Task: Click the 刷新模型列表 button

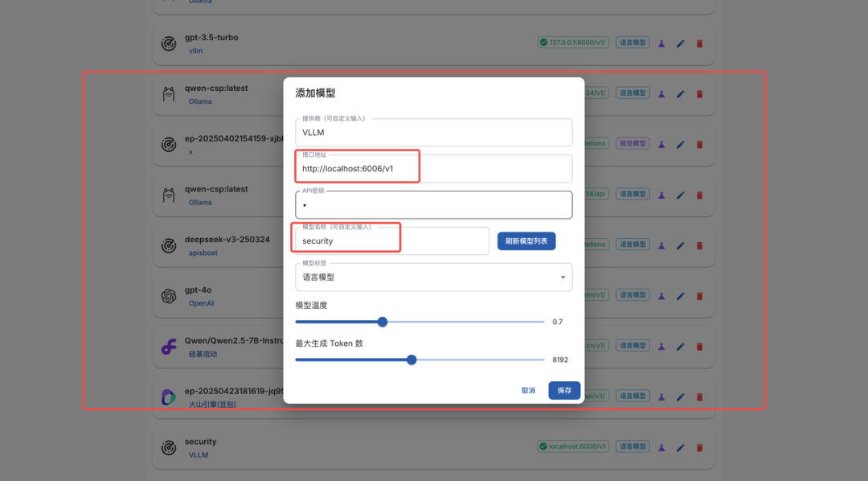Action: click(526, 241)
